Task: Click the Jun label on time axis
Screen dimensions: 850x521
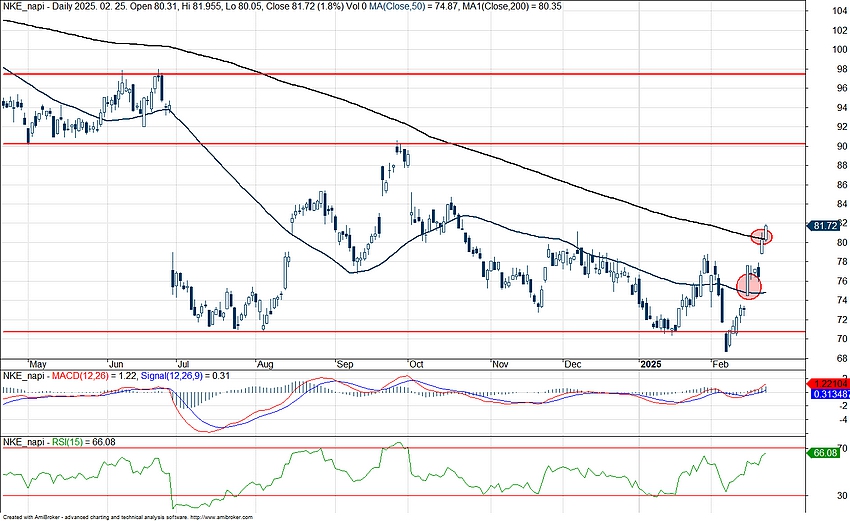Action: 117,364
